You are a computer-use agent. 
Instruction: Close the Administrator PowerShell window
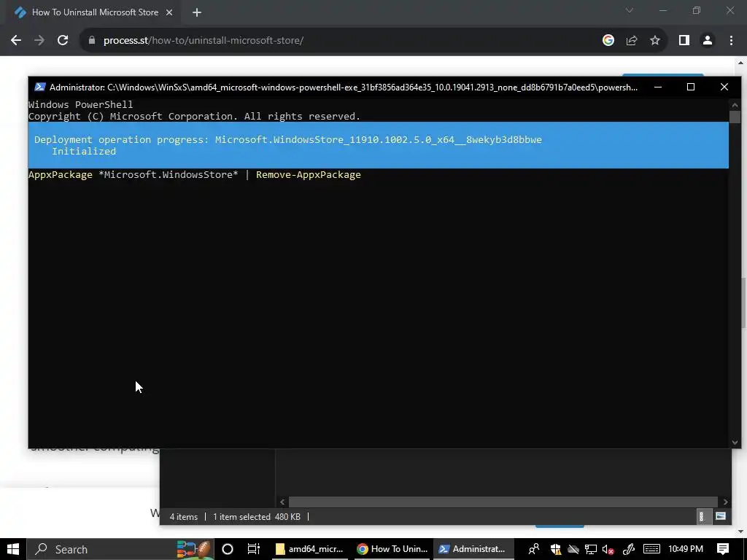coord(724,87)
